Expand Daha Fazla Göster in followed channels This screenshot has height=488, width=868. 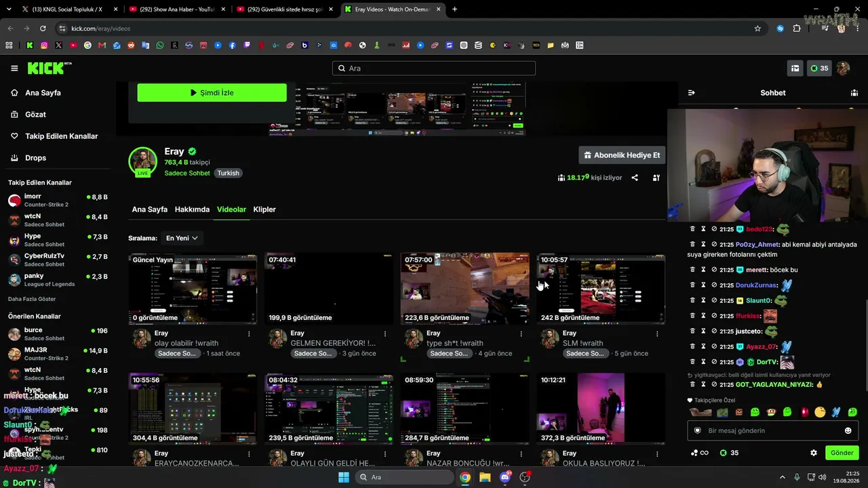32,299
